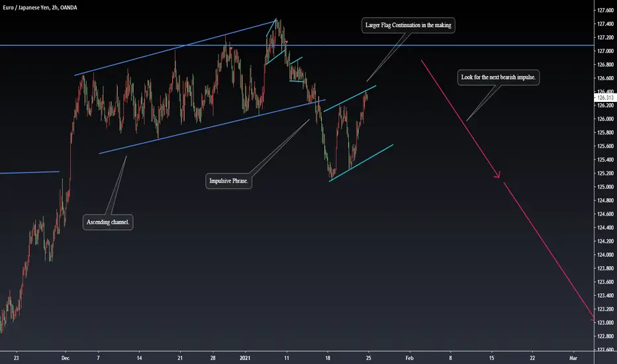Click the 123.600 price axis label
The height and width of the screenshot is (364, 617).
pyautogui.click(x=605, y=282)
